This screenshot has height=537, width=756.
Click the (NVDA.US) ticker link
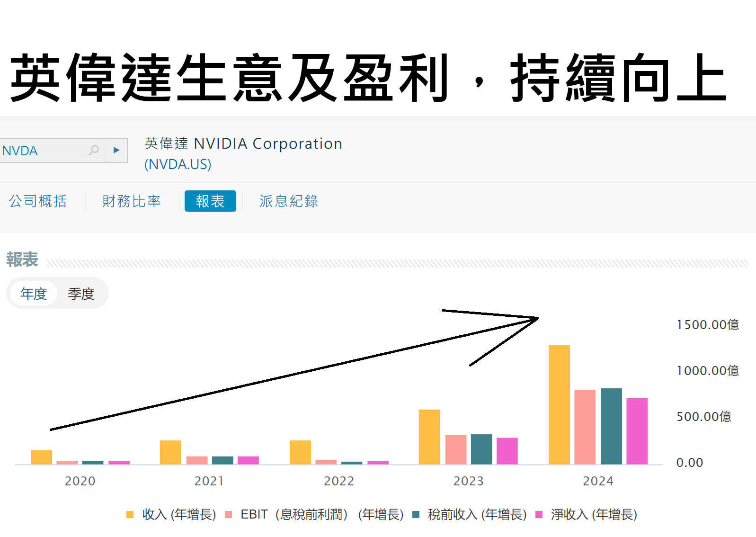178,164
